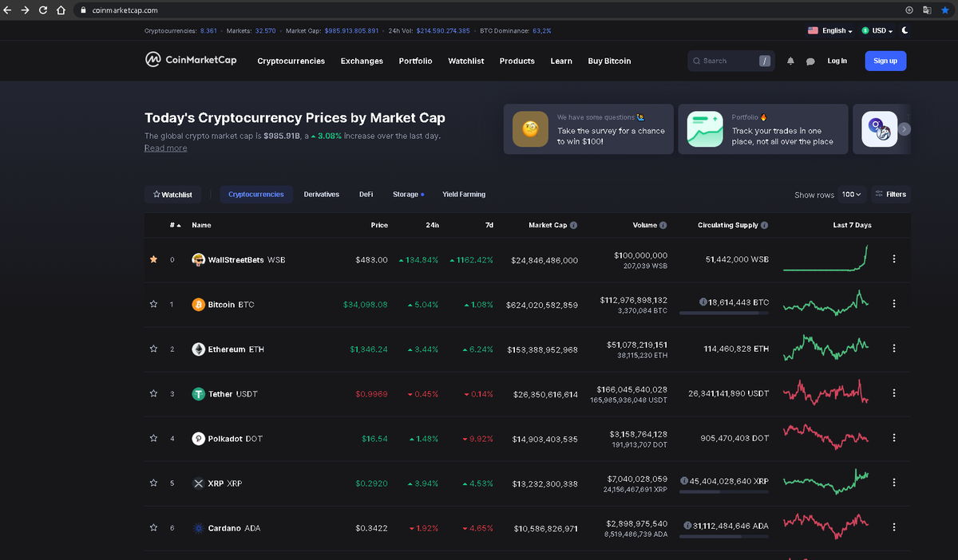Open the three-dot menu for Ethereum row
Viewport: 958px width, 560px height.
[894, 348]
